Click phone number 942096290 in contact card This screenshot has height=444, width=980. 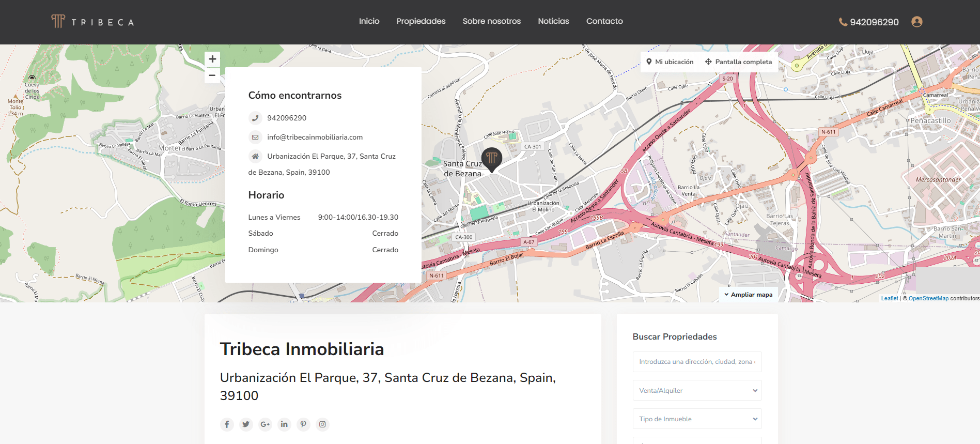click(x=287, y=118)
